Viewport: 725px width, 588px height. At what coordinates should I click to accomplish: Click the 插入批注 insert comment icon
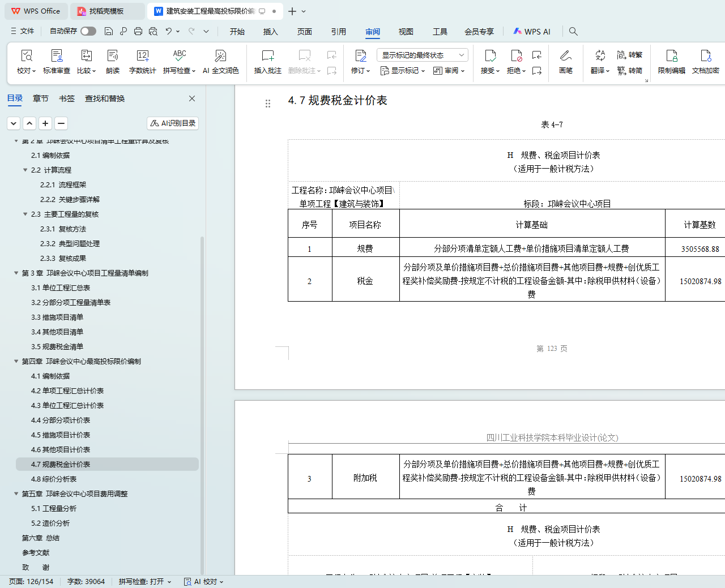point(267,56)
